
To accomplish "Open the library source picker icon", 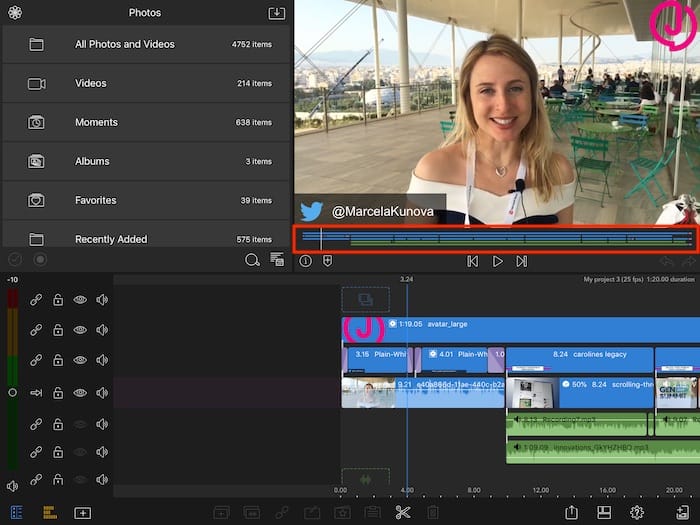I will click(x=14, y=13).
